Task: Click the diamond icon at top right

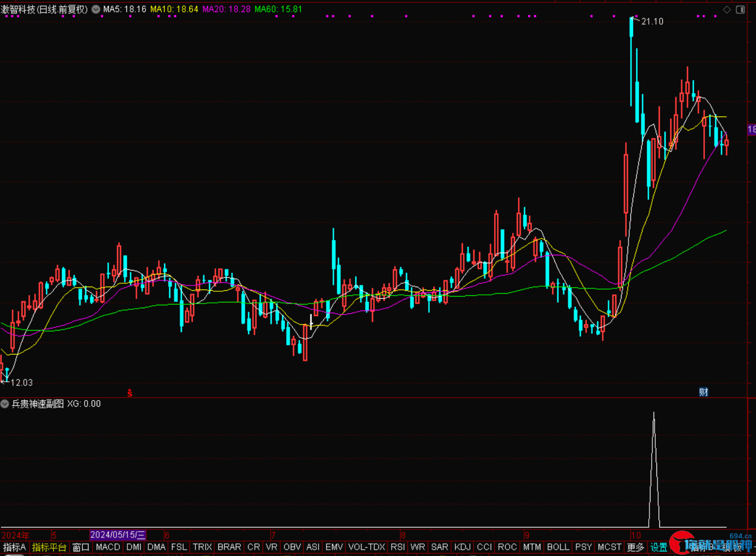Action: pyautogui.click(x=728, y=9)
